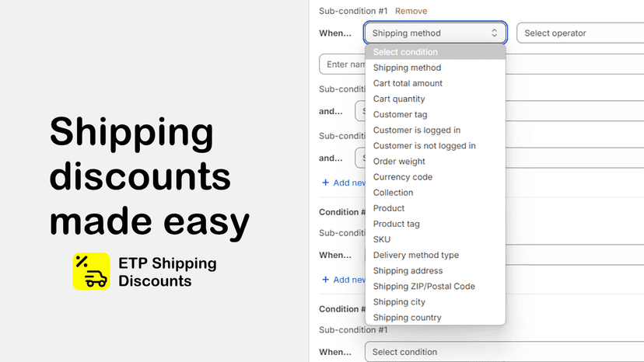Viewport: 644px width, 362px height.
Task: Choose Cart total amount from list
Action: tap(435, 83)
